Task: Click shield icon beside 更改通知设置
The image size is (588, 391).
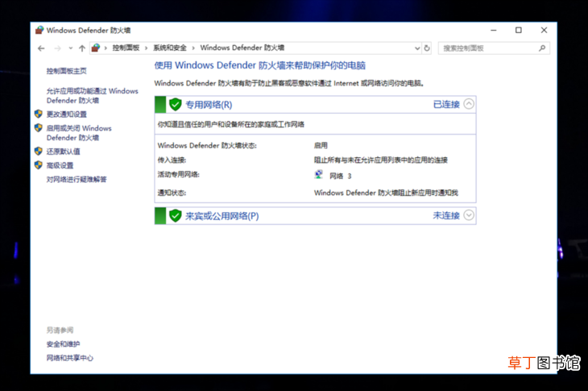Action: click(x=38, y=114)
